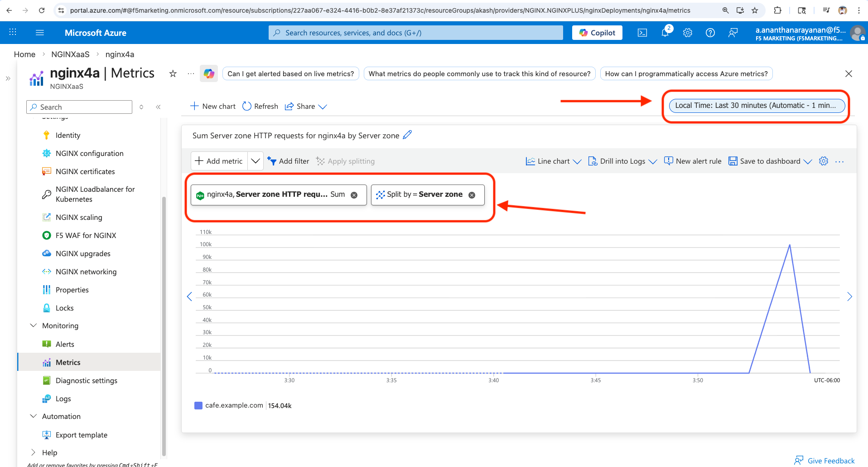Create a New alert rule

pos(693,161)
